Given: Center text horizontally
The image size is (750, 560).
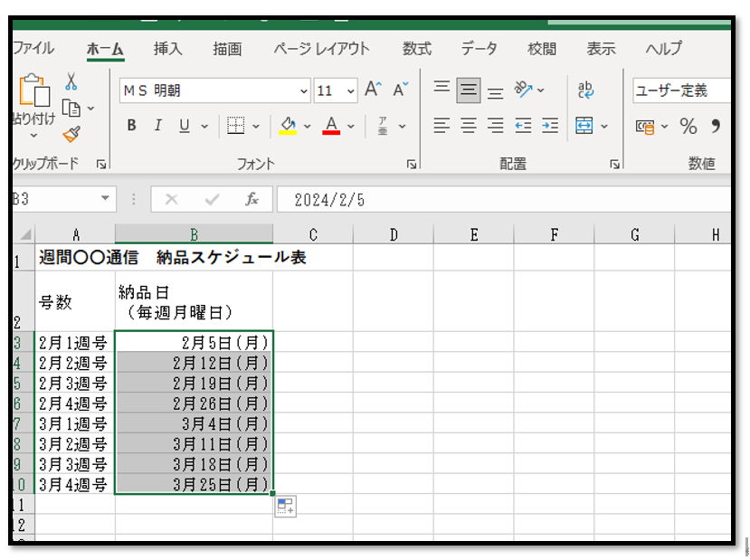Looking at the screenshot, I should (469, 126).
